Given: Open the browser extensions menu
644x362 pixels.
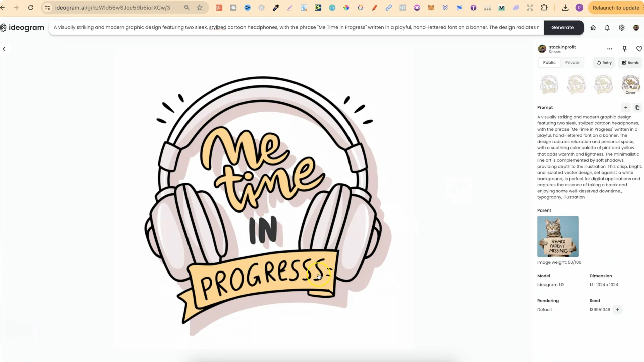Looking at the screenshot, I should click(544, 7).
